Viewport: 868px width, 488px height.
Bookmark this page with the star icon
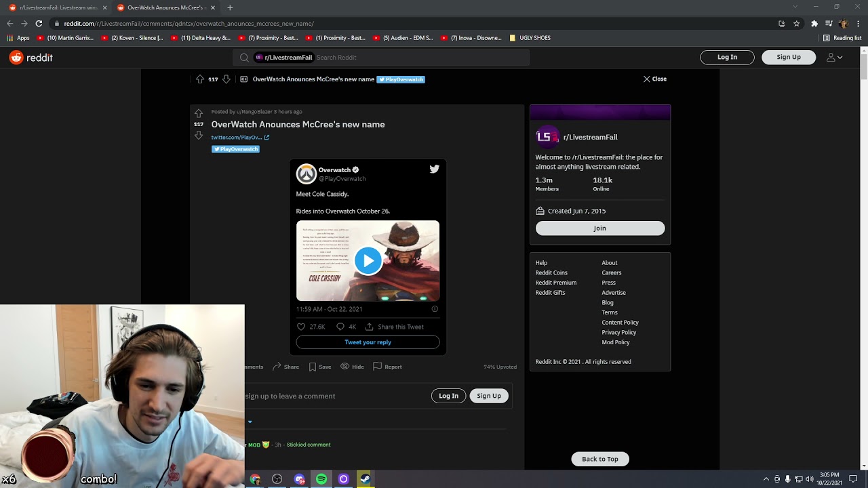(796, 23)
